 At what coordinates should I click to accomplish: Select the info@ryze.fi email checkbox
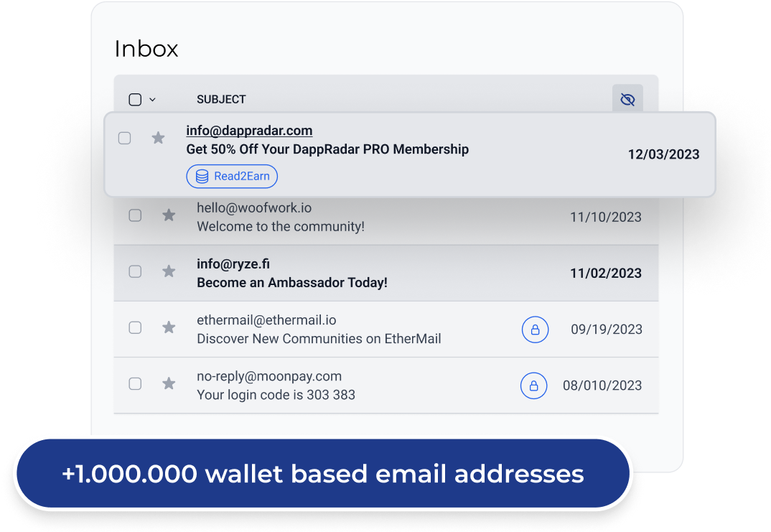(135, 271)
